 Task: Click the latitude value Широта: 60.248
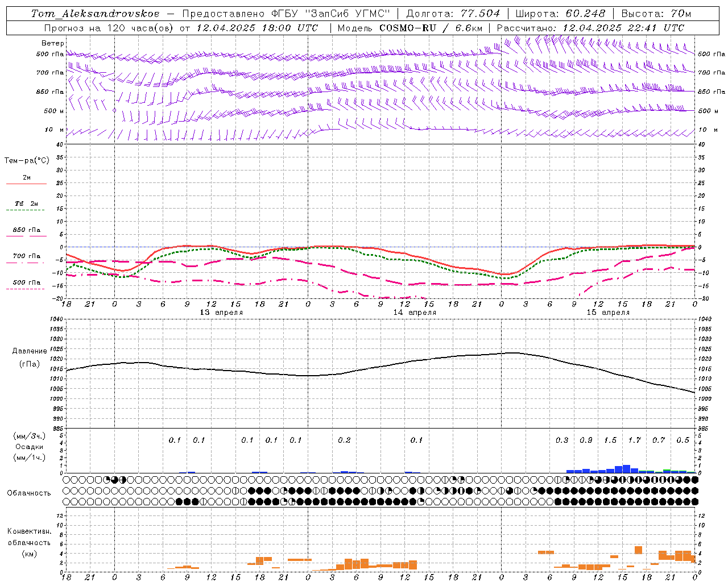561,14
